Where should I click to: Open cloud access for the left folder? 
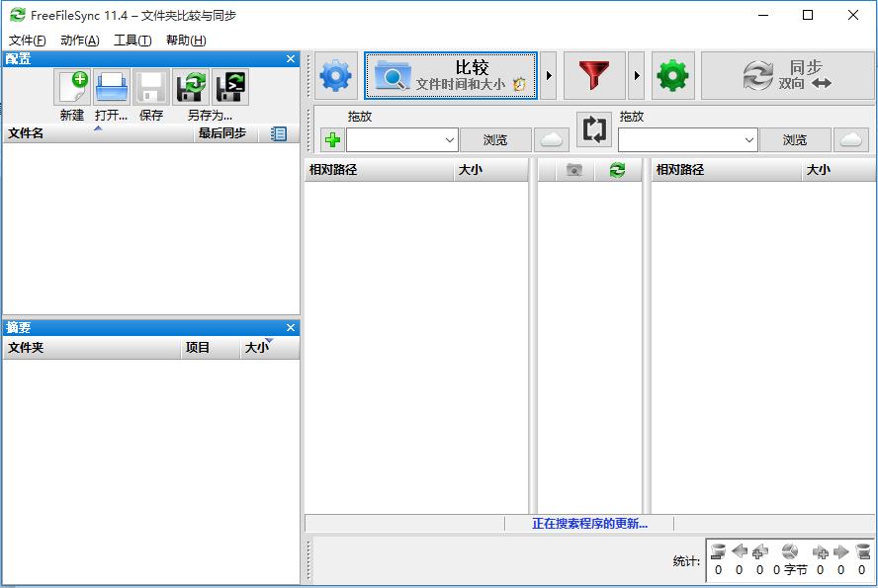coord(551,140)
